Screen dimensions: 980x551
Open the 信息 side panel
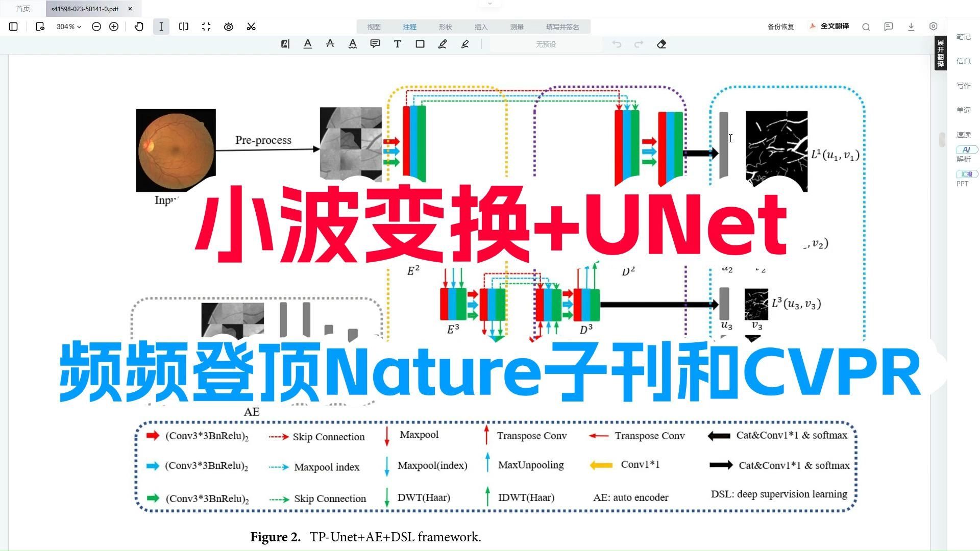(x=964, y=61)
